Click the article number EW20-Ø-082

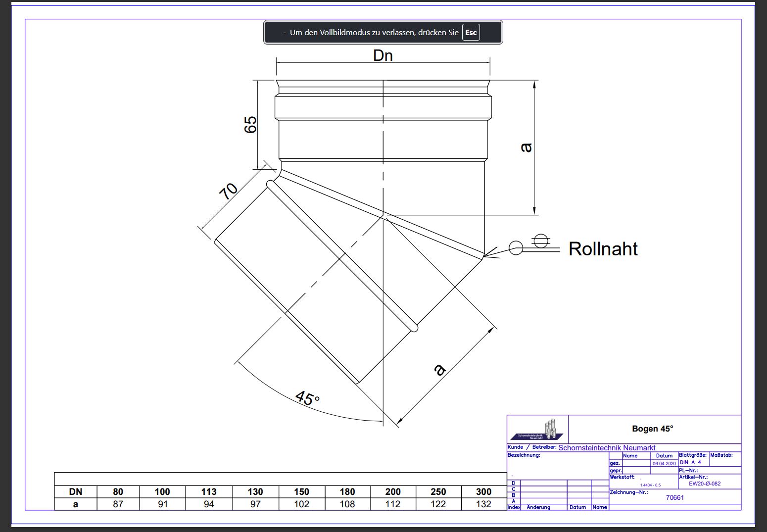tap(705, 484)
